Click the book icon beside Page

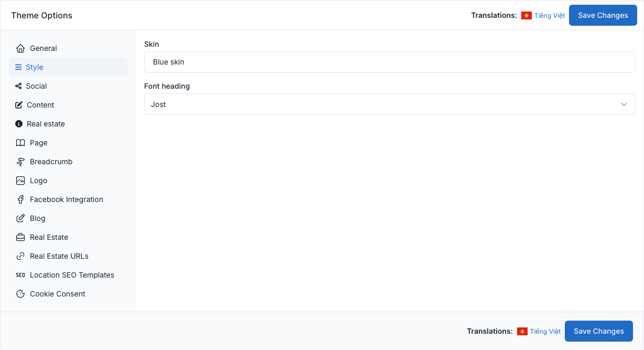[x=20, y=143]
